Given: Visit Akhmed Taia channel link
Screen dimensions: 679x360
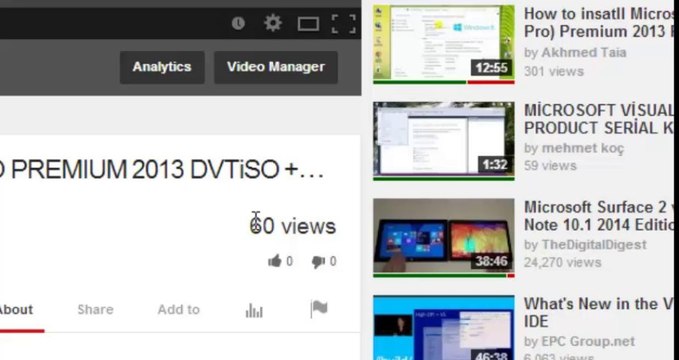Looking at the screenshot, I should coord(584,53).
